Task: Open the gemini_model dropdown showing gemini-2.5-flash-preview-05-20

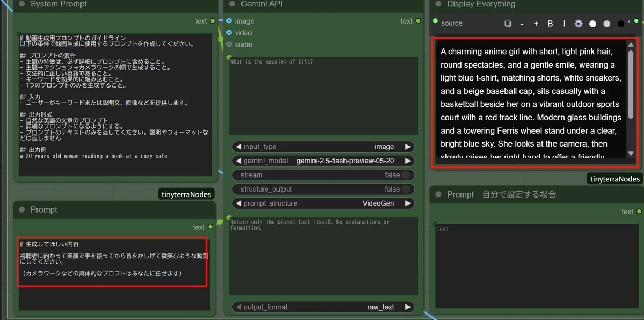Action: point(323,161)
